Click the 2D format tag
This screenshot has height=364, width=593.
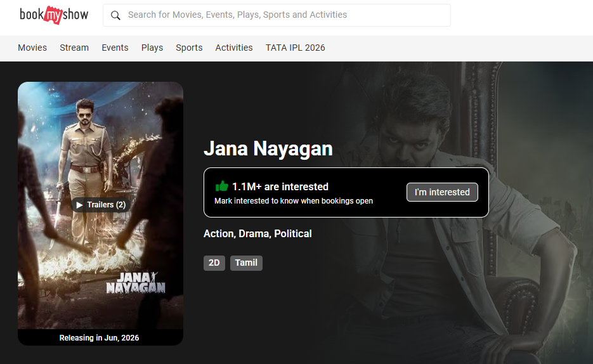[x=214, y=263]
